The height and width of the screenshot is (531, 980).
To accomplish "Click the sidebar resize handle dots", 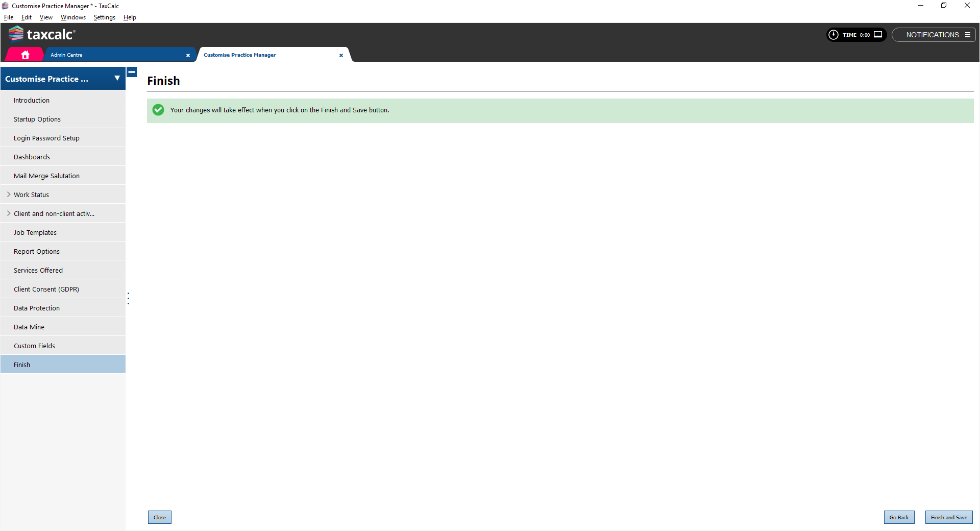I will [128, 299].
